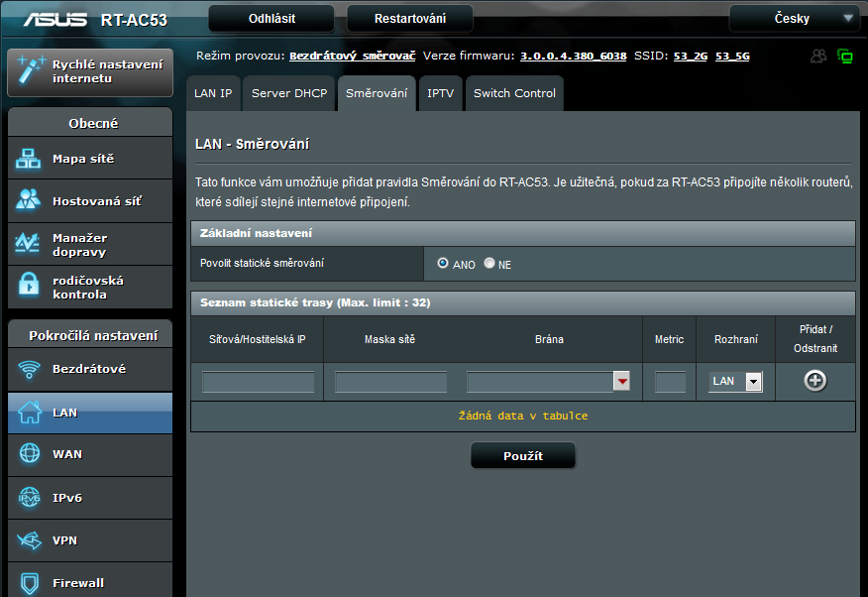The height and width of the screenshot is (597, 868).
Task: Click the Manažer dopravy traffic icon
Action: (x=28, y=244)
